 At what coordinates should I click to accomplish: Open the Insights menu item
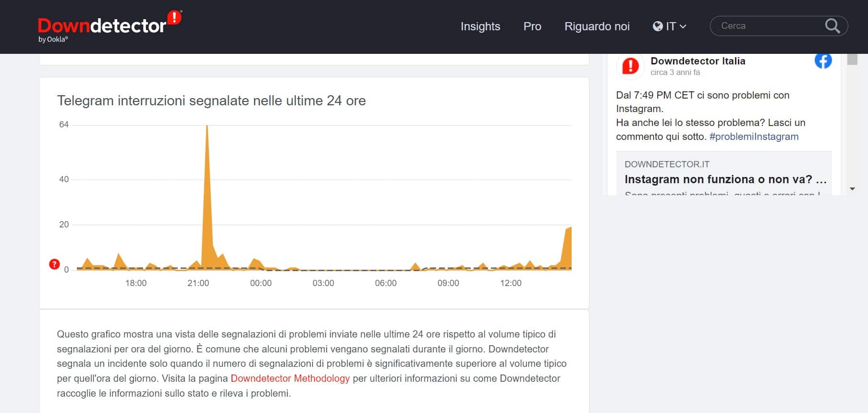coord(480,26)
